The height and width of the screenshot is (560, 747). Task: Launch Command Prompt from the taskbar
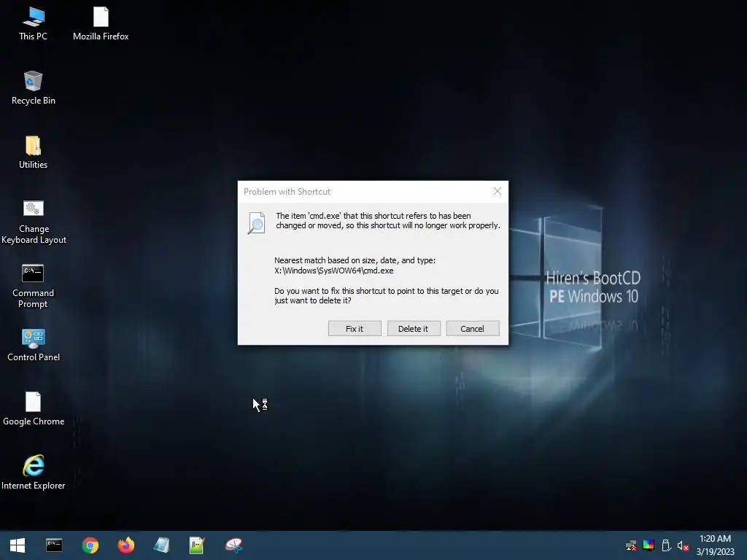(x=54, y=545)
